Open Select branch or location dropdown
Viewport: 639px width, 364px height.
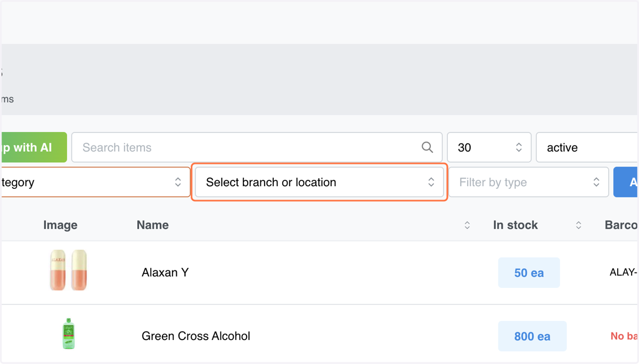(319, 182)
